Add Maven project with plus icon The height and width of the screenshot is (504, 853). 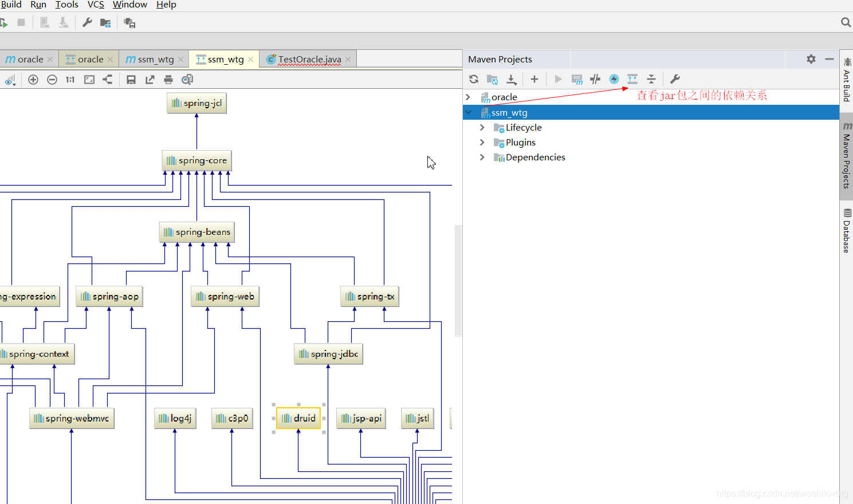(x=534, y=79)
